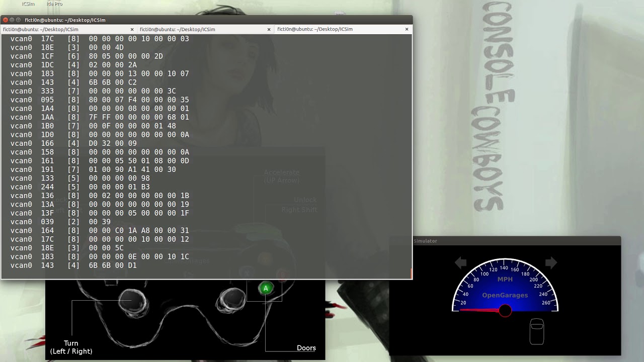Select the row with ID 158
The height and width of the screenshot is (362, 644).
(x=100, y=152)
